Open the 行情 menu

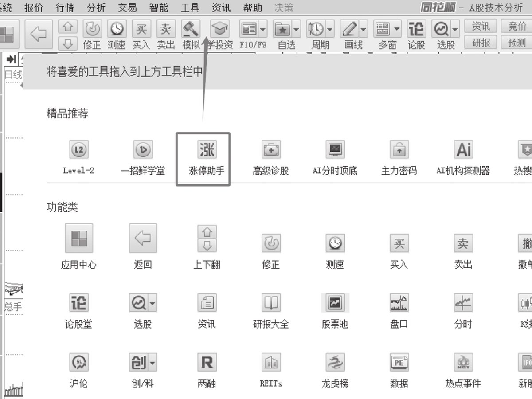(x=65, y=8)
